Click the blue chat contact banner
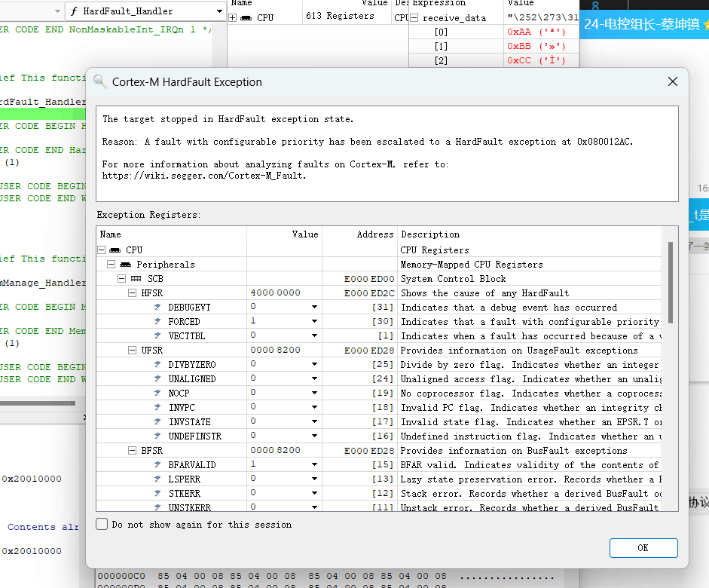 (x=644, y=24)
